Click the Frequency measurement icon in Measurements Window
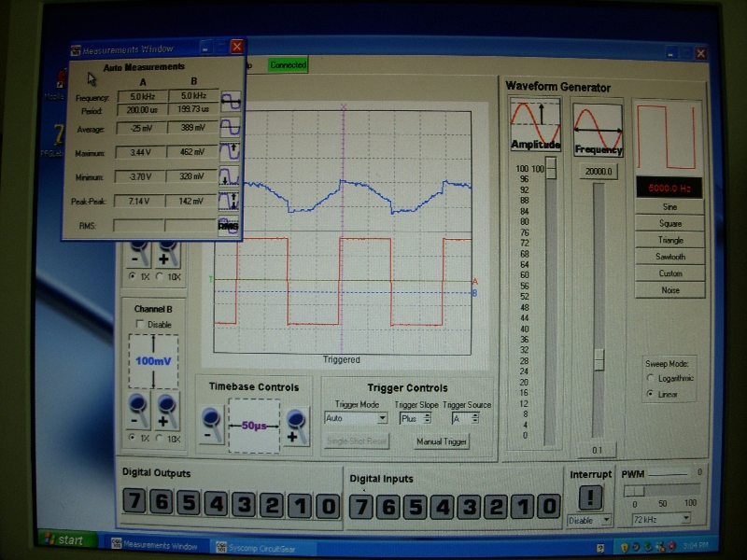This screenshot has width=747, height=560. coord(231,102)
